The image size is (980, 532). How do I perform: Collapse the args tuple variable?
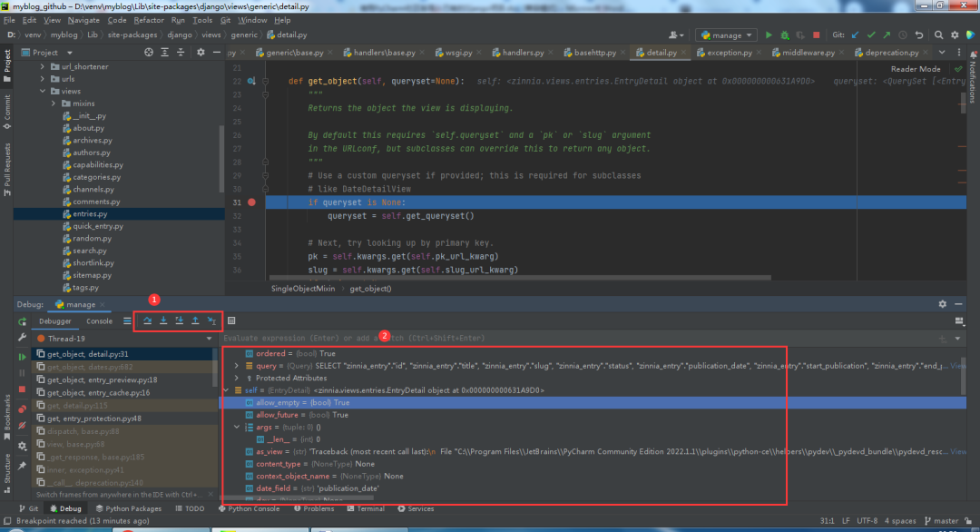point(236,427)
